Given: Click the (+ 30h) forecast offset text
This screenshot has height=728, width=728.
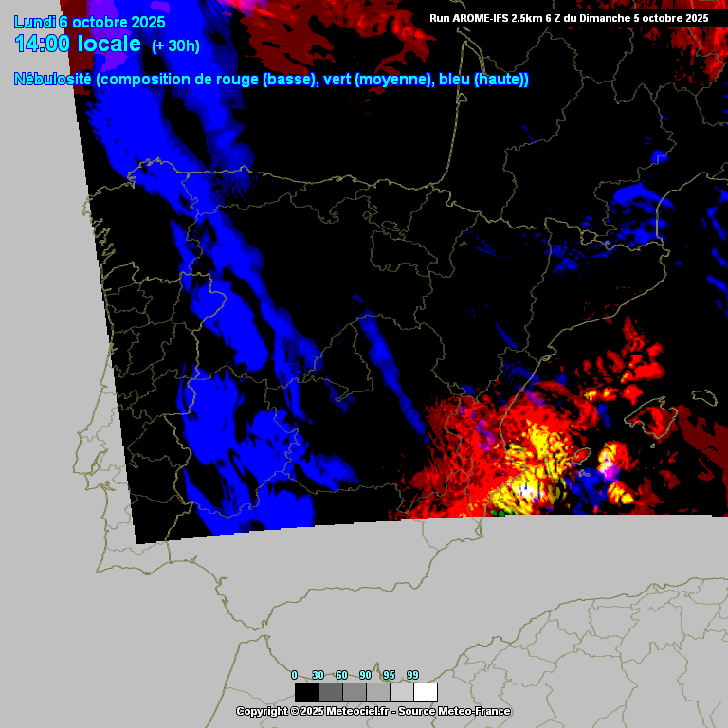Looking at the screenshot, I should click(x=175, y=45).
